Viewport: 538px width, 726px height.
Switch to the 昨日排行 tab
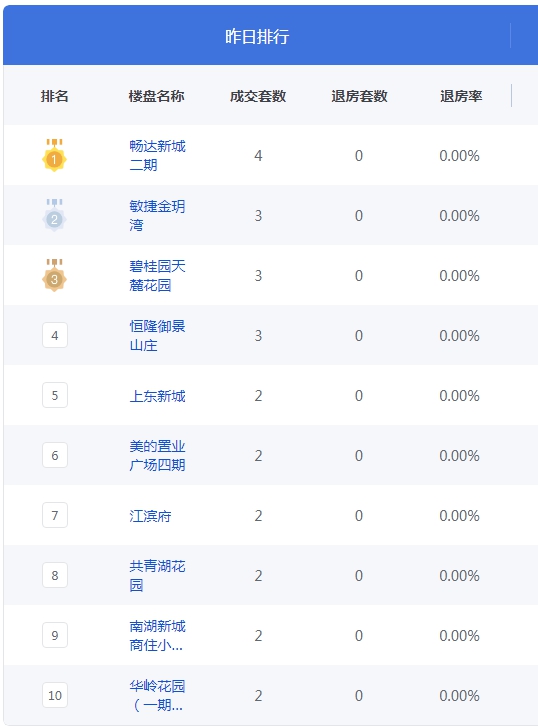tap(257, 36)
